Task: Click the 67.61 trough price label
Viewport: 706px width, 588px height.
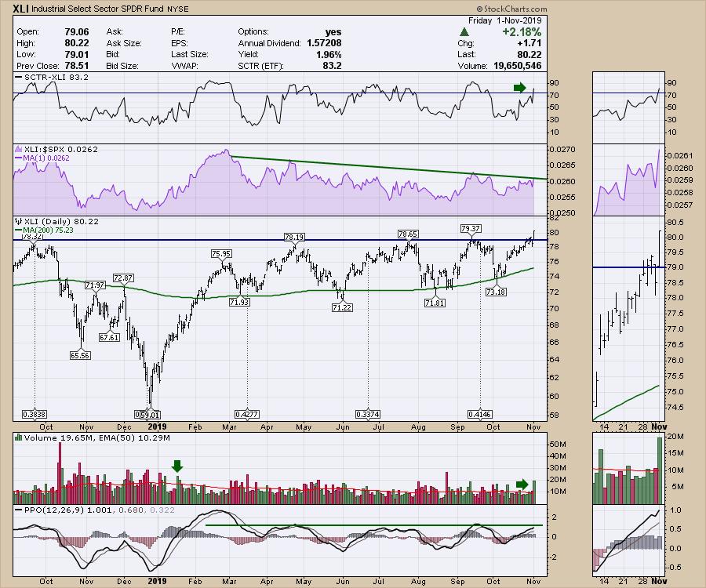Action: [109, 337]
